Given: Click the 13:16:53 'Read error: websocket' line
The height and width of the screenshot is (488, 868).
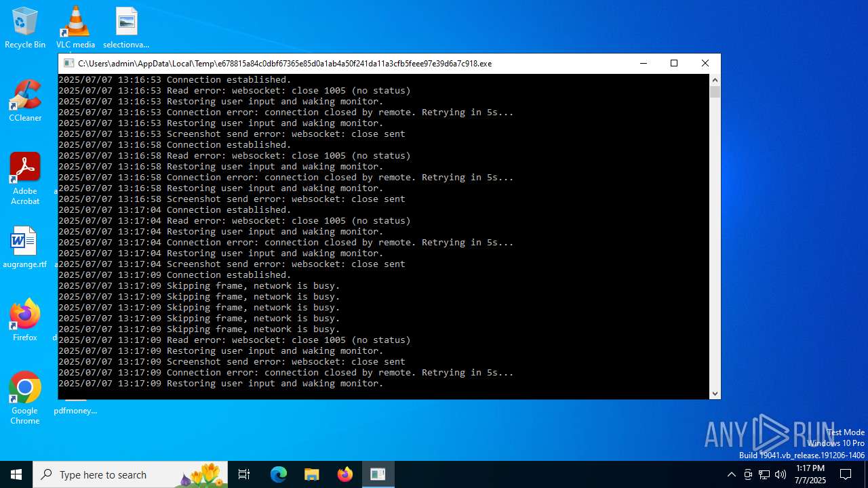Looking at the screenshot, I should [x=235, y=90].
